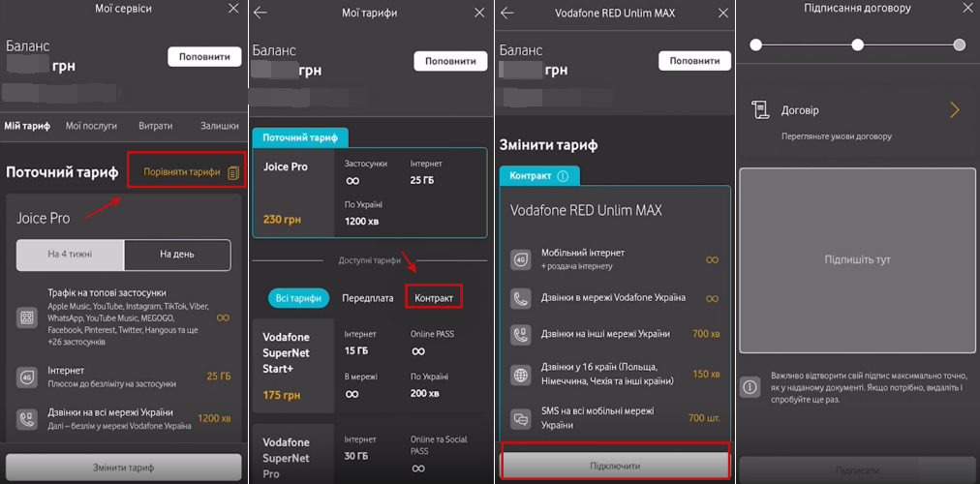
Task: Select Передплата tariff filter
Action: point(368,298)
